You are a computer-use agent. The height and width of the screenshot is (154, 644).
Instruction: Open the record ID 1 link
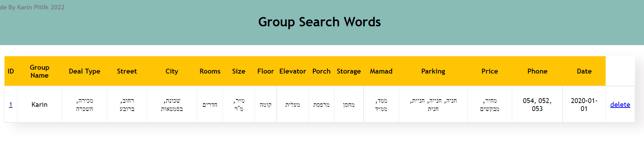[x=11, y=104]
